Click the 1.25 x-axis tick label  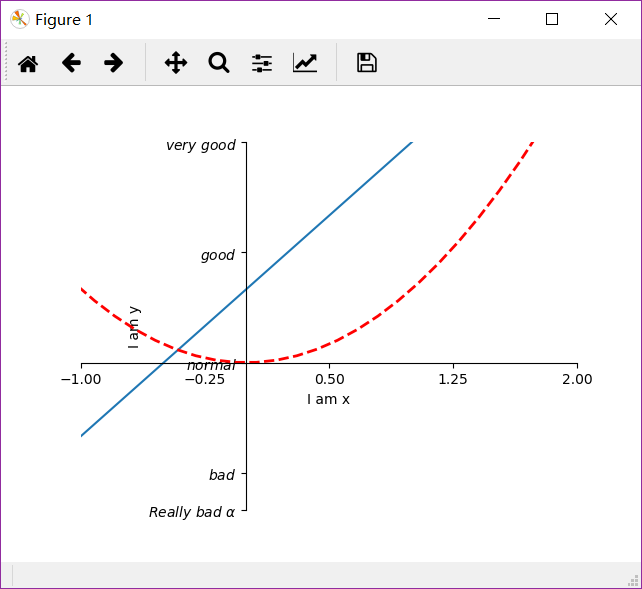click(453, 379)
